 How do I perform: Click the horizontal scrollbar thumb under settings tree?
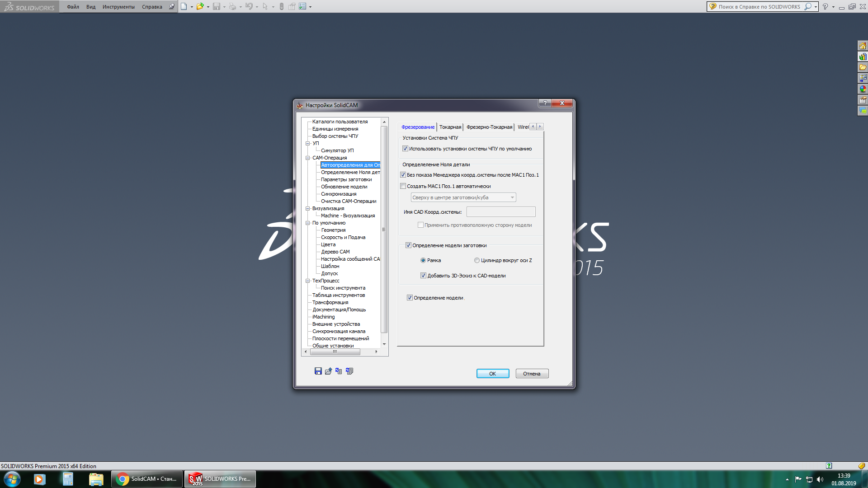point(335,352)
